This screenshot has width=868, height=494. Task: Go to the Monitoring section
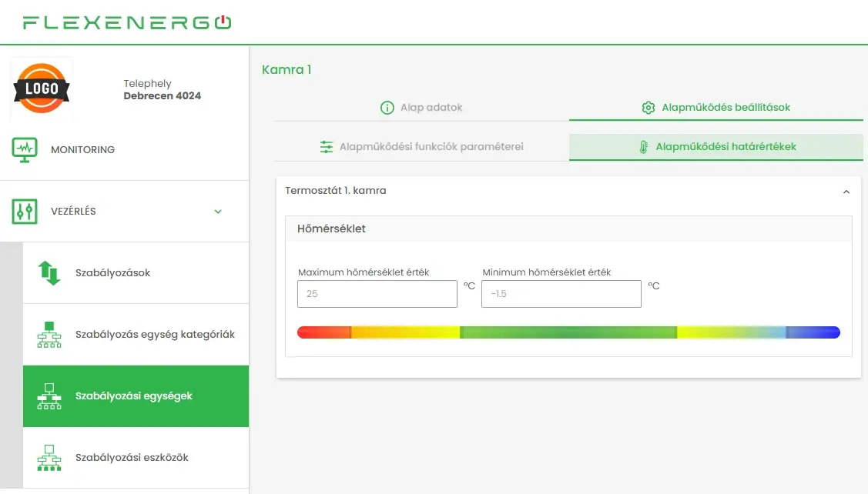pyautogui.click(x=82, y=149)
